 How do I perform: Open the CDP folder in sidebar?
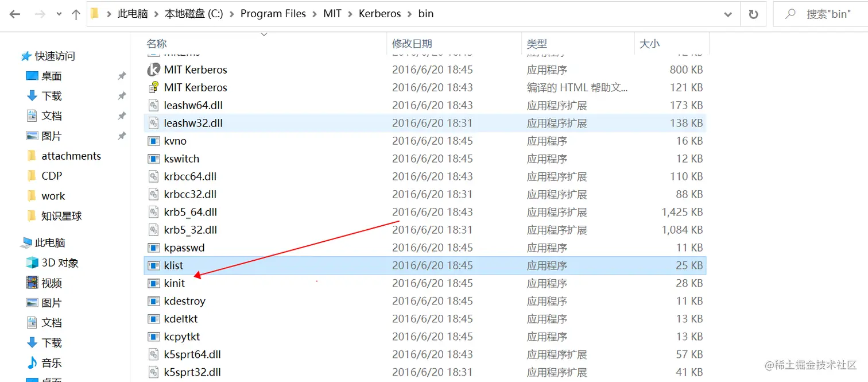point(52,176)
